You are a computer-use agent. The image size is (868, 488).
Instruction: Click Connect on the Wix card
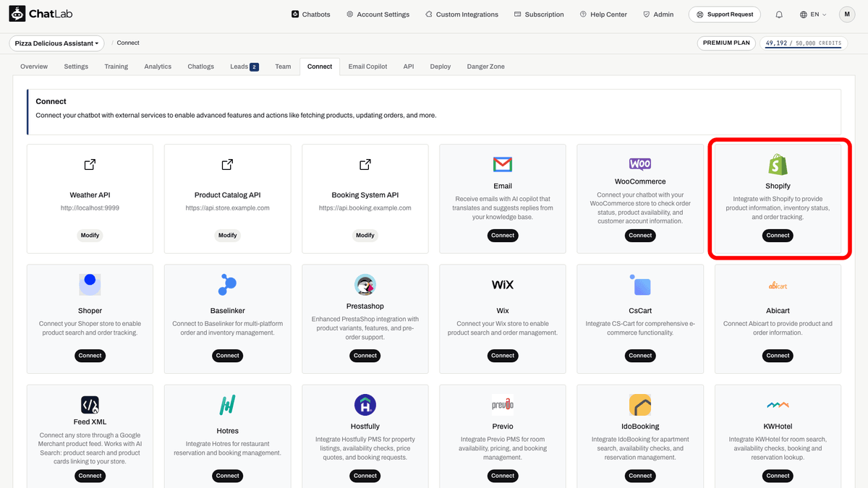click(503, 355)
